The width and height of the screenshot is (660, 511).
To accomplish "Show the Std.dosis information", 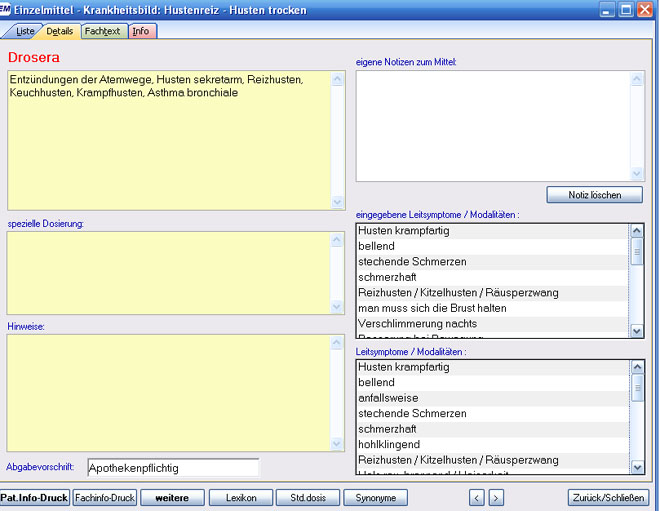I will tap(307, 498).
